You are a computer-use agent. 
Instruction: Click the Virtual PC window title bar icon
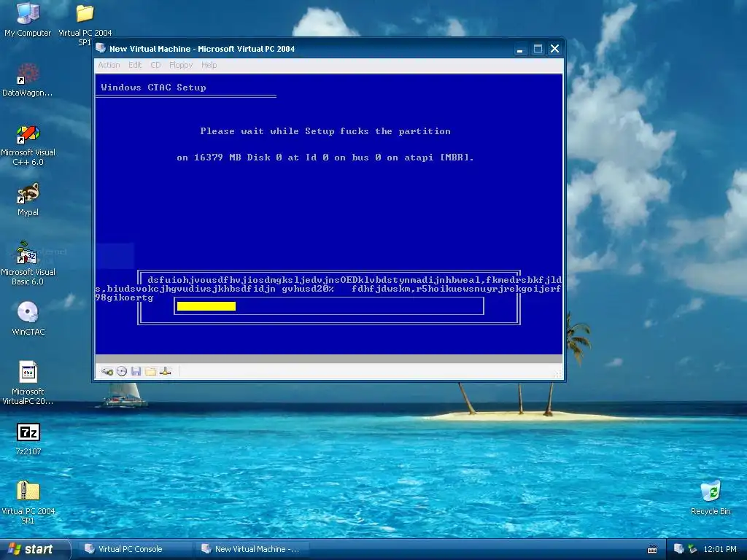click(101, 48)
